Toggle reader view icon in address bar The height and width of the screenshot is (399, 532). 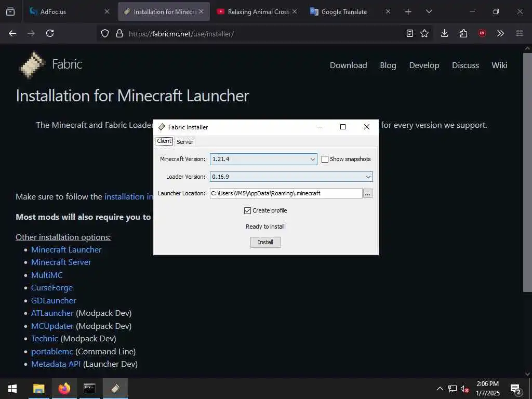click(x=410, y=33)
